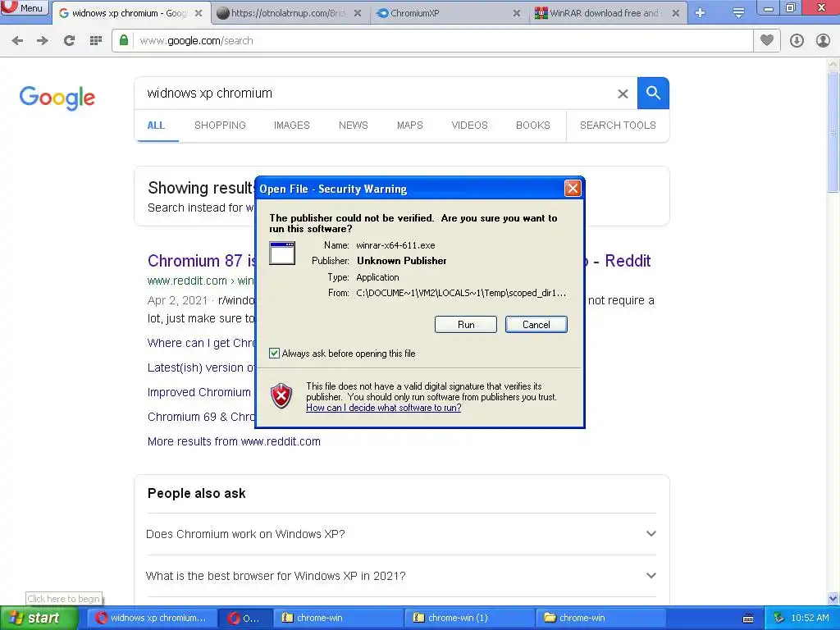
Task: Open SEARCH TOOLS
Action: [618, 126]
